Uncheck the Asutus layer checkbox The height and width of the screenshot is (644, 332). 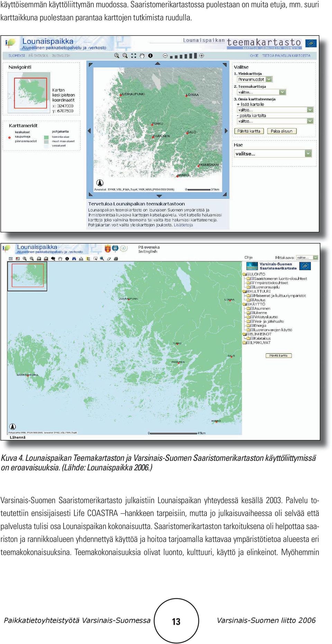click(x=252, y=300)
